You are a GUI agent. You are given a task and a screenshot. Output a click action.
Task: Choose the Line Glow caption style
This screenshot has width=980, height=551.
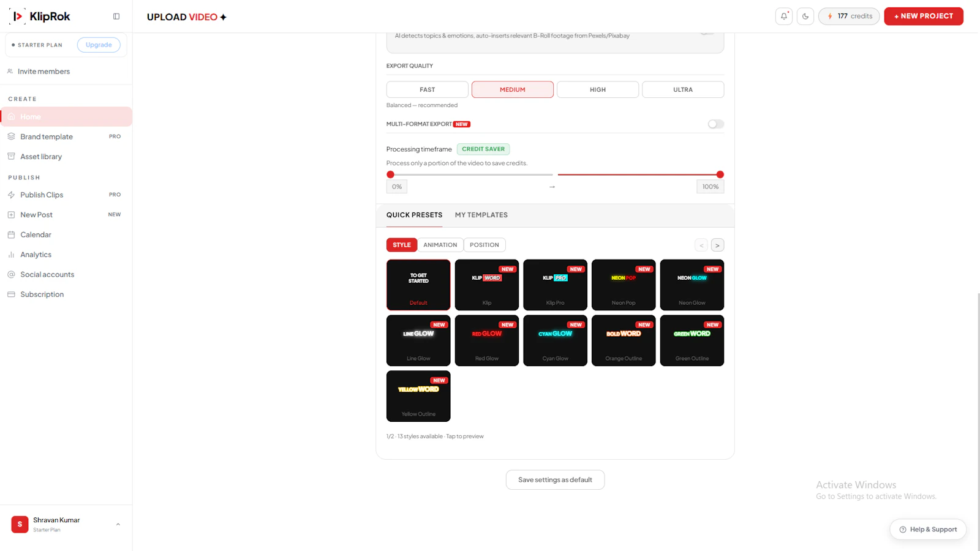point(418,340)
